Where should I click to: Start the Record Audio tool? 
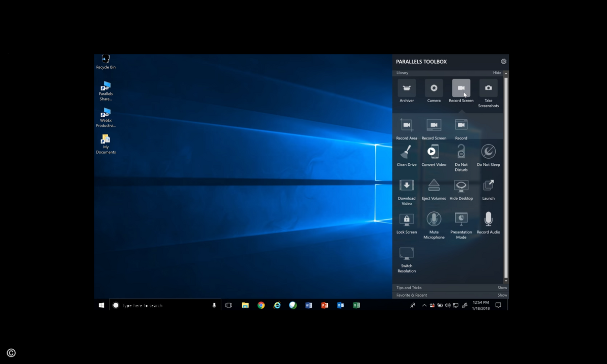click(x=488, y=223)
